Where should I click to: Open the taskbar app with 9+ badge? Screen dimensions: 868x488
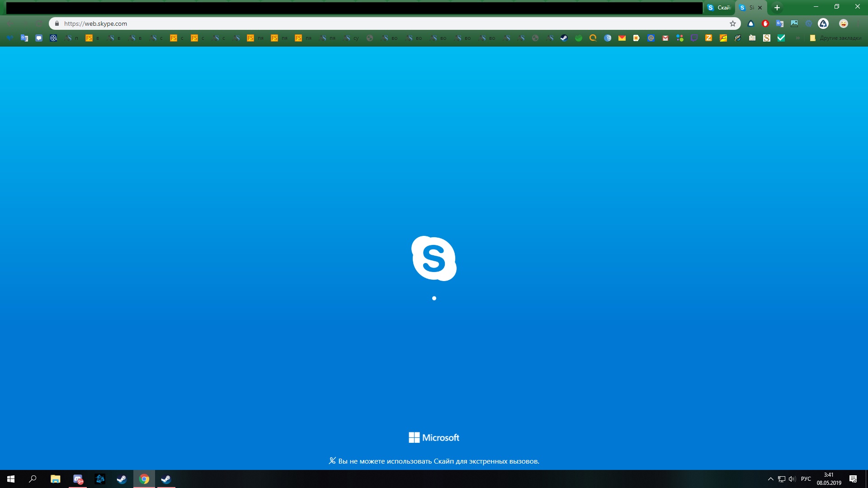pyautogui.click(x=78, y=479)
